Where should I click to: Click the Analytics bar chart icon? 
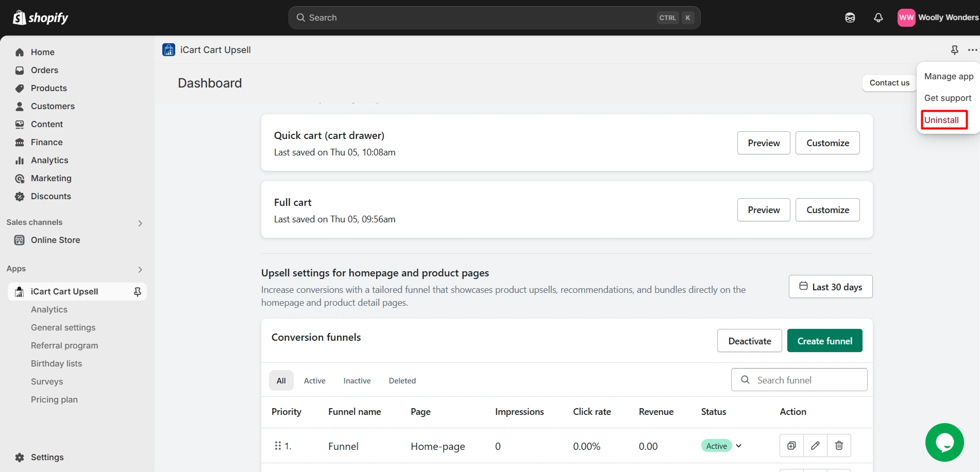[20, 160]
